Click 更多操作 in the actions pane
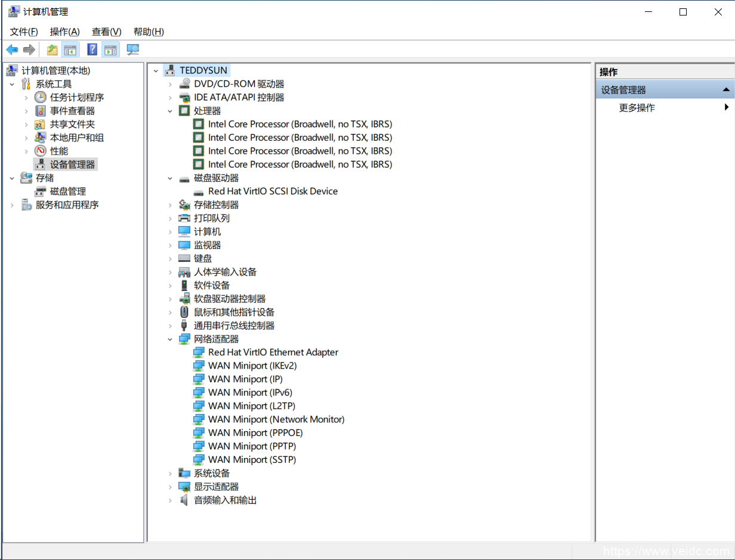Viewport: 735px width, 560px height. click(x=637, y=108)
